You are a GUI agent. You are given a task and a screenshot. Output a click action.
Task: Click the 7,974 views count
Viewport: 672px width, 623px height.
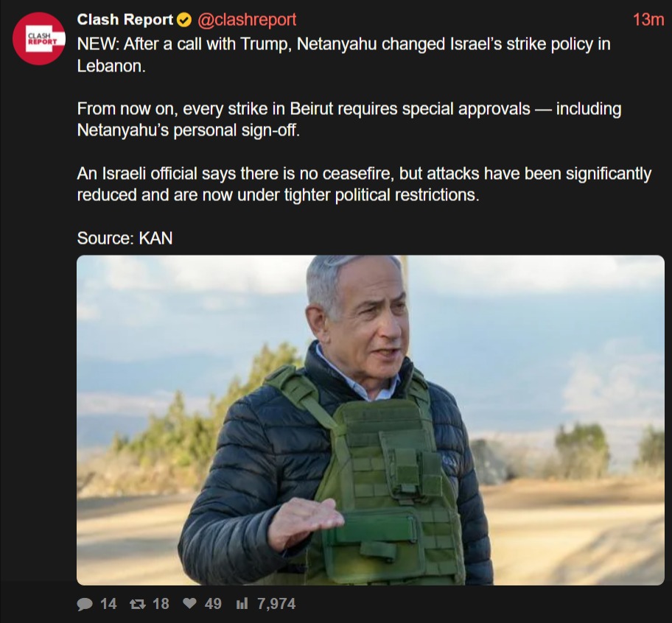(276, 604)
